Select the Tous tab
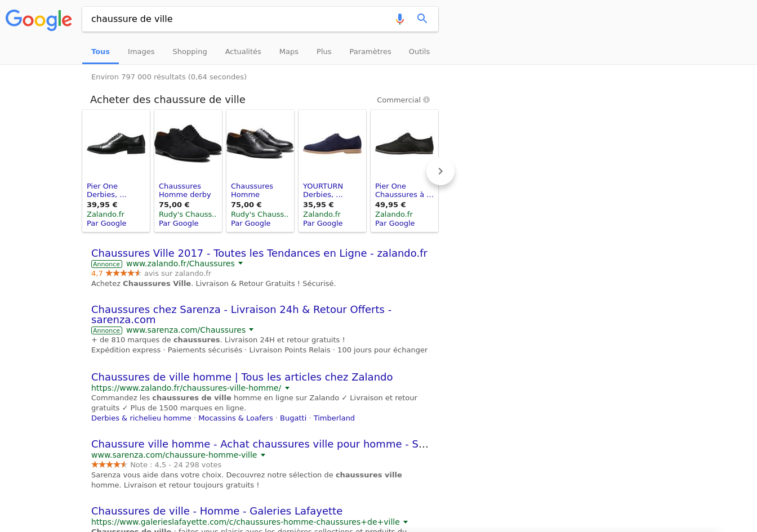 tap(100, 52)
